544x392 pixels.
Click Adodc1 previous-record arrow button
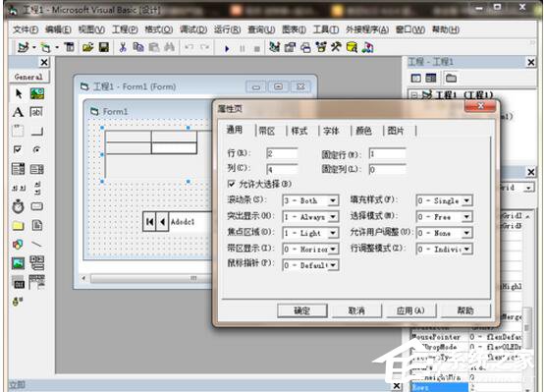162,221
